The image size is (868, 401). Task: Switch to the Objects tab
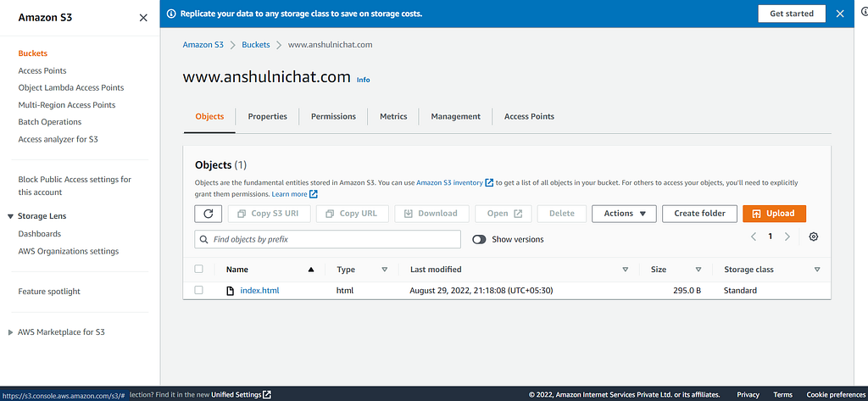click(209, 117)
